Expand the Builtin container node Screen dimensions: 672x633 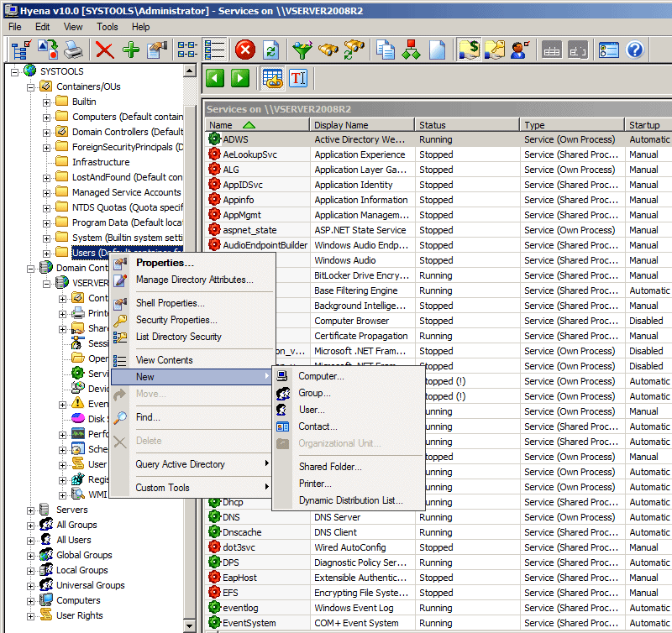pyautogui.click(x=47, y=102)
